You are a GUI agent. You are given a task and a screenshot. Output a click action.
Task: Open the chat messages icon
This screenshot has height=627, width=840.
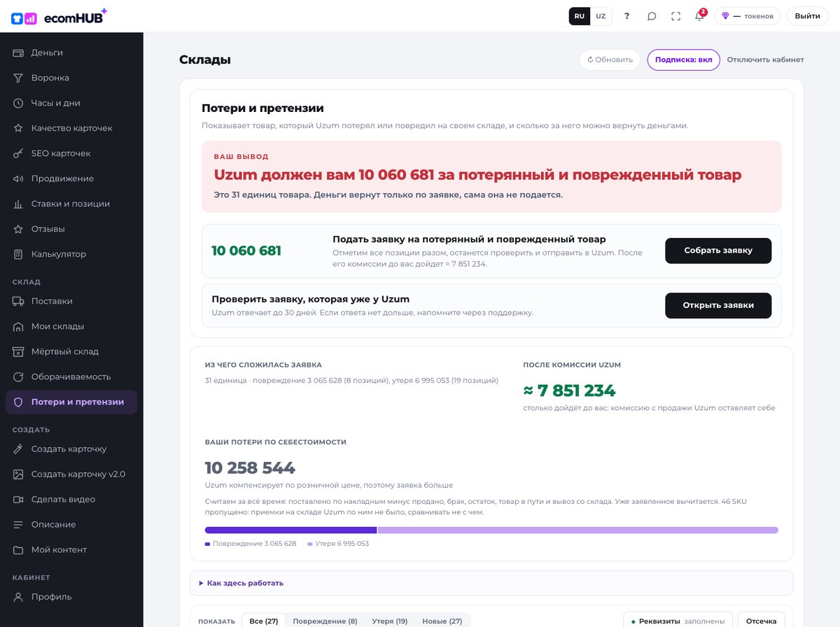pyautogui.click(x=652, y=16)
